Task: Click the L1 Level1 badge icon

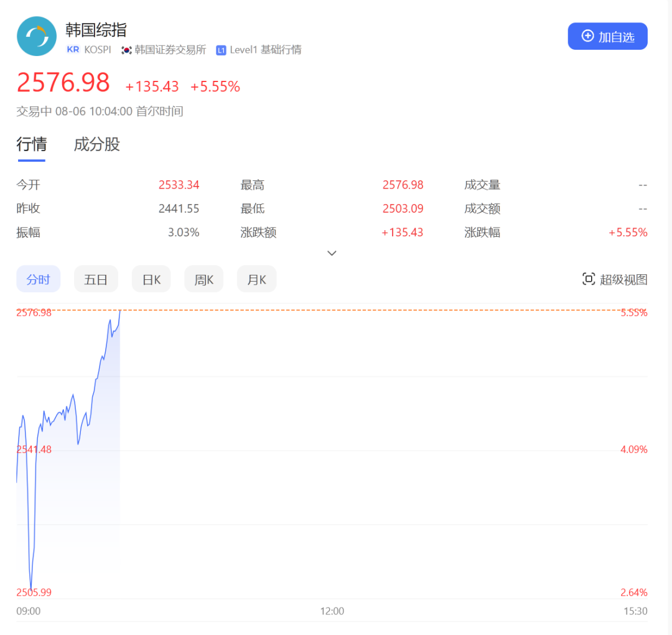Action: click(x=221, y=50)
